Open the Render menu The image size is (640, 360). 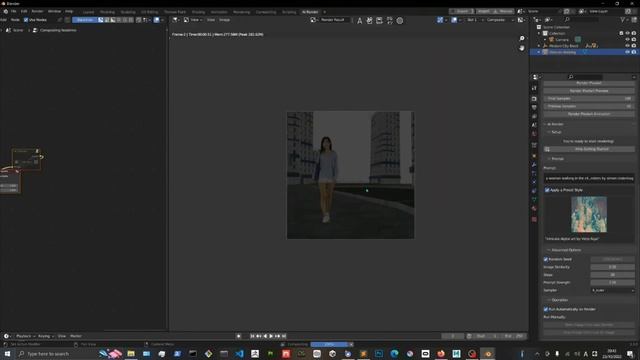click(37, 11)
